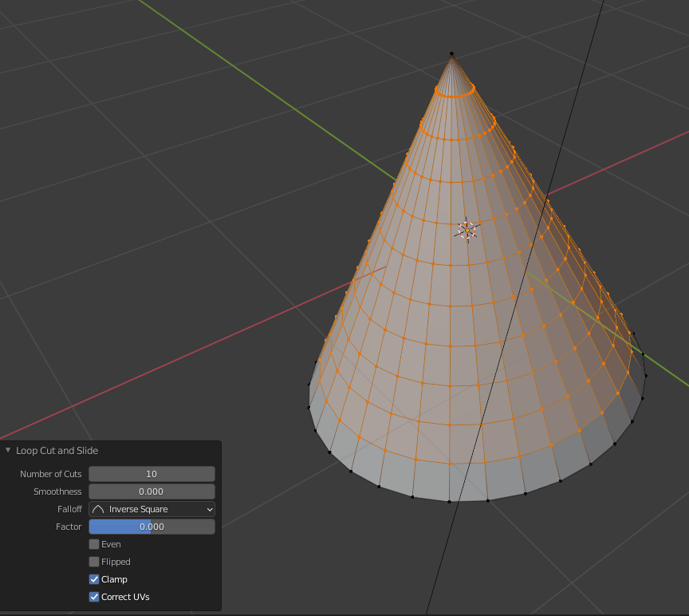Viewport: 689px width, 616px height.
Task: Click the Smoothness value field
Action: [x=152, y=492]
